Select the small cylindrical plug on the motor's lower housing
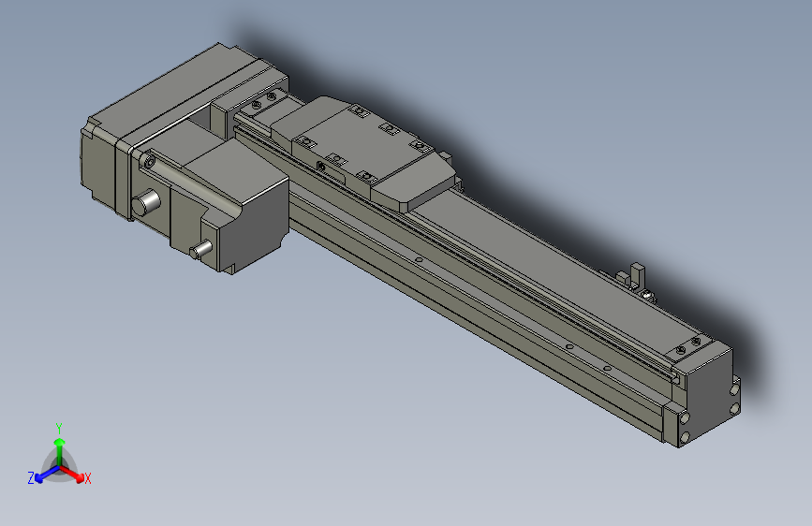This screenshot has width=812, height=526. point(200,250)
